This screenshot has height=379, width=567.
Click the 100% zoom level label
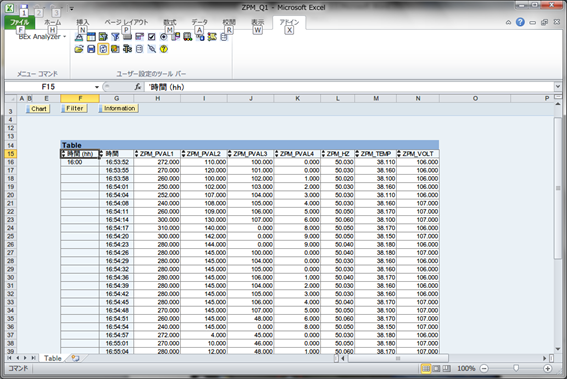pos(466,369)
